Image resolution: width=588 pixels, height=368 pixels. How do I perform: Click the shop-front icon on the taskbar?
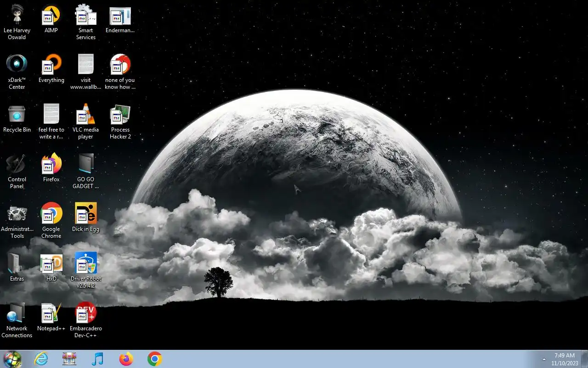coord(69,359)
